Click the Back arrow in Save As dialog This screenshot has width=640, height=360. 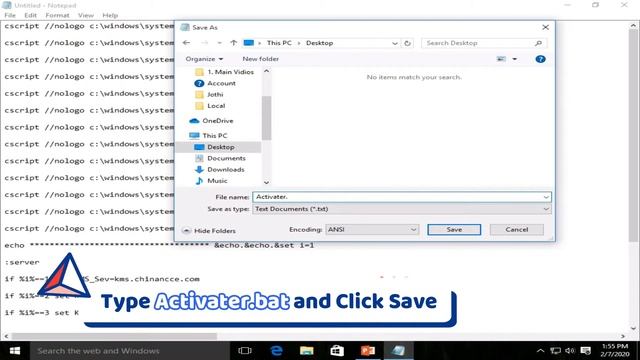[187, 43]
